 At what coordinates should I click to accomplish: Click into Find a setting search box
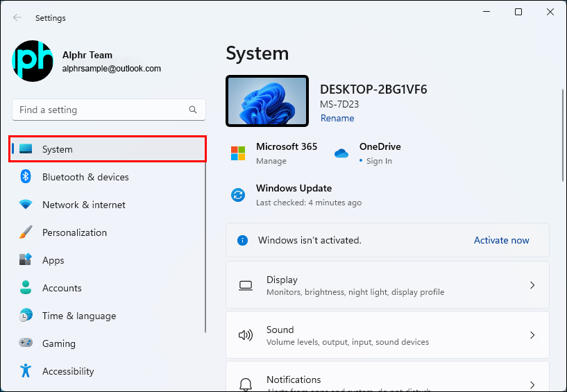click(109, 110)
